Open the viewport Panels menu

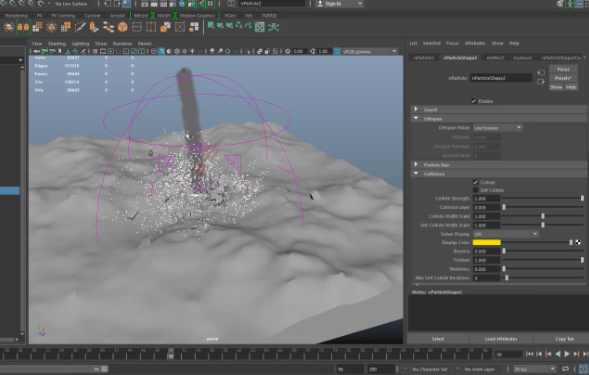click(145, 44)
